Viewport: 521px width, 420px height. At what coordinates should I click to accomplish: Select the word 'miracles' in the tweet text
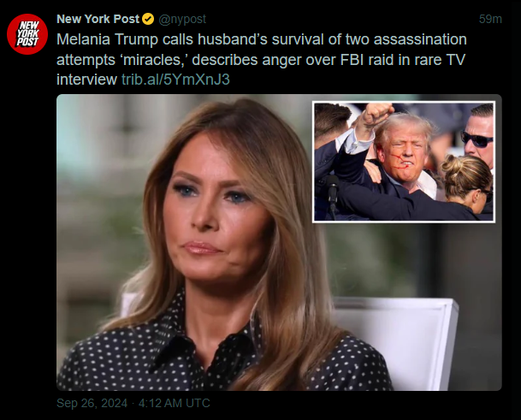point(152,60)
